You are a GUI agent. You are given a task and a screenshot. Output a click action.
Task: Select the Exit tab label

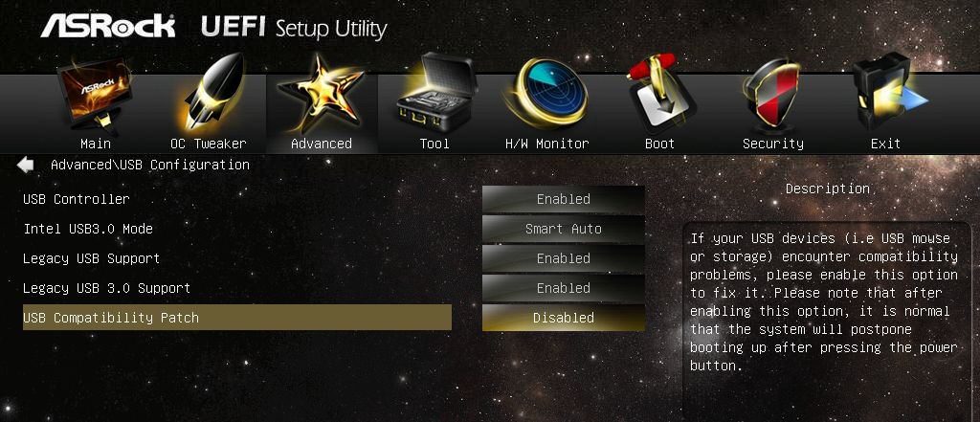(885, 144)
